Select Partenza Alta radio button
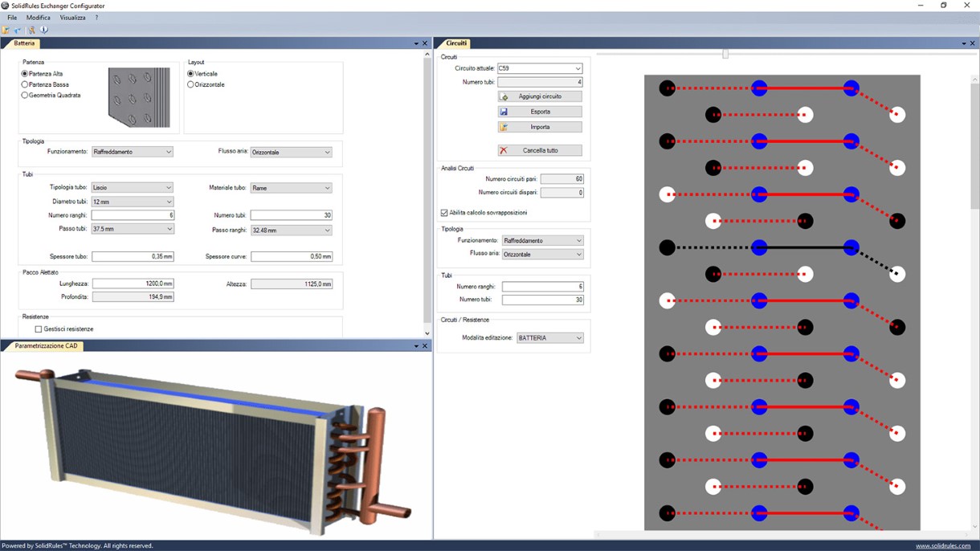 25,74
